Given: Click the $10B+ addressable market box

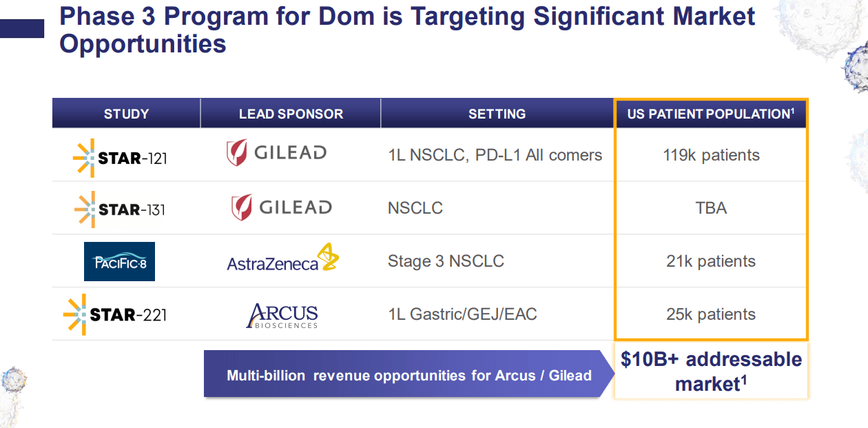Looking at the screenshot, I should 711,372.
